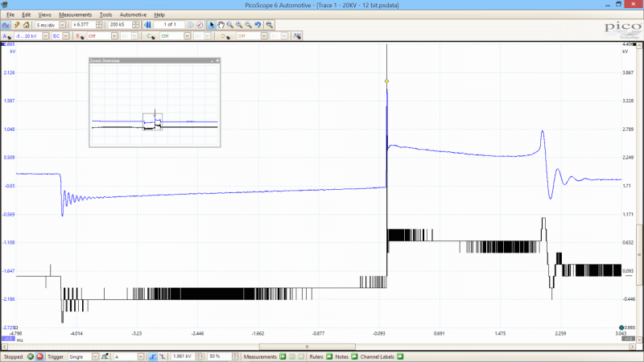Start capture with the green go button
Image resolution: width=644 pixels, height=362 pixels.
tap(31, 356)
